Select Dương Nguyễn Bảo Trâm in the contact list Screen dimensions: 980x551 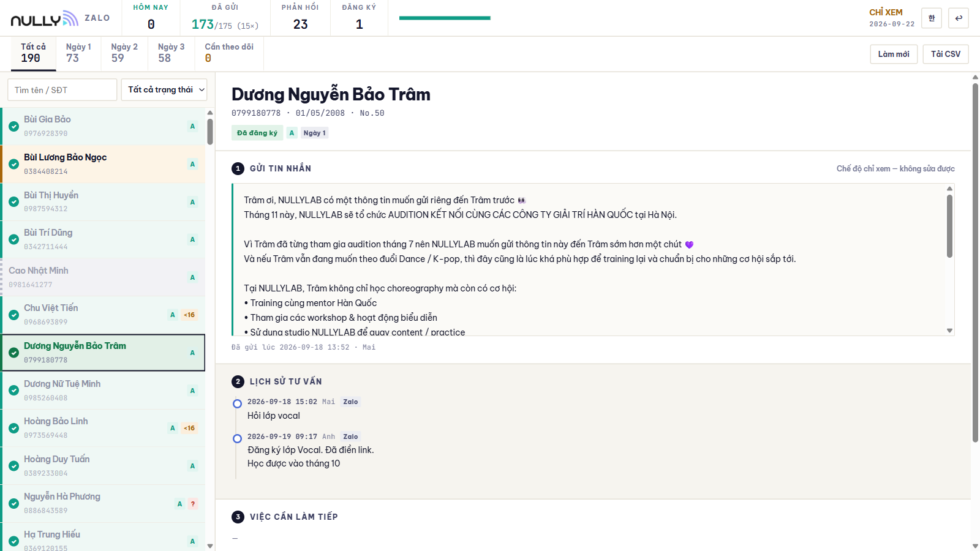103,353
